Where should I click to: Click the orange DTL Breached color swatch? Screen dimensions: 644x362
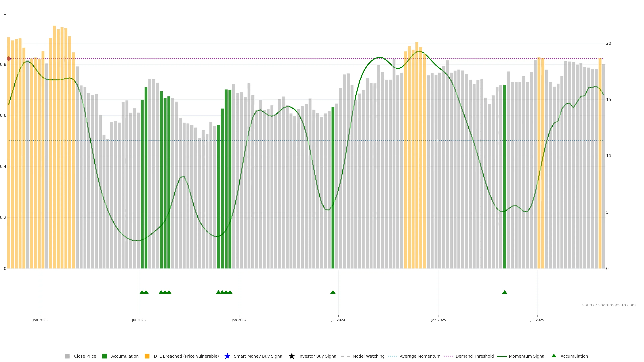pyautogui.click(x=147, y=356)
